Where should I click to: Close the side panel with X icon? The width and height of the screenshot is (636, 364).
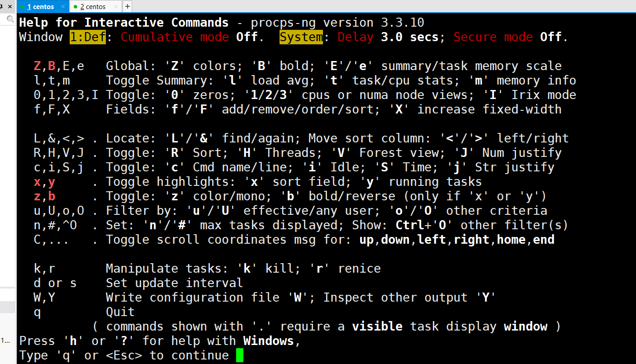(10, 6)
